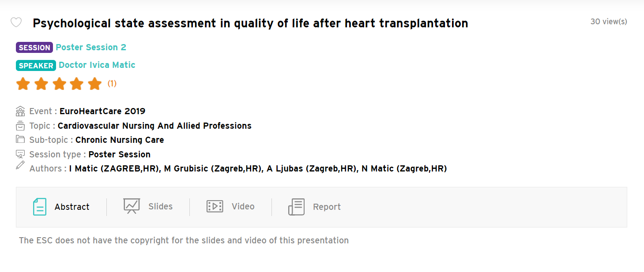644x272 pixels.
Task: Rate with the fifth star
Action: click(95, 83)
